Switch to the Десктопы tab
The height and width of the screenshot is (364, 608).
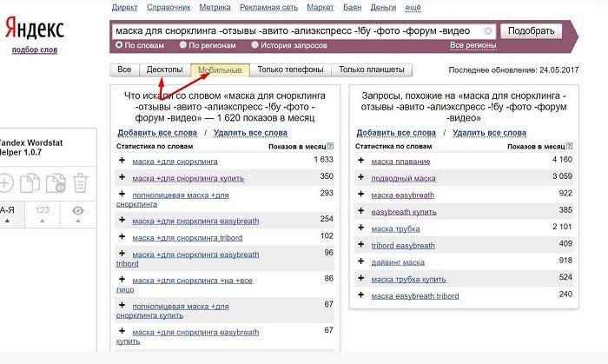tap(164, 69)
